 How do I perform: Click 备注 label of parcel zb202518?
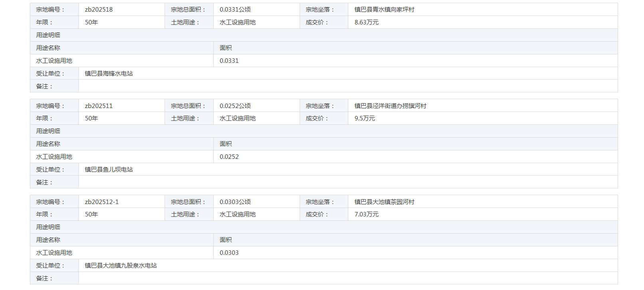click(44, 86)
